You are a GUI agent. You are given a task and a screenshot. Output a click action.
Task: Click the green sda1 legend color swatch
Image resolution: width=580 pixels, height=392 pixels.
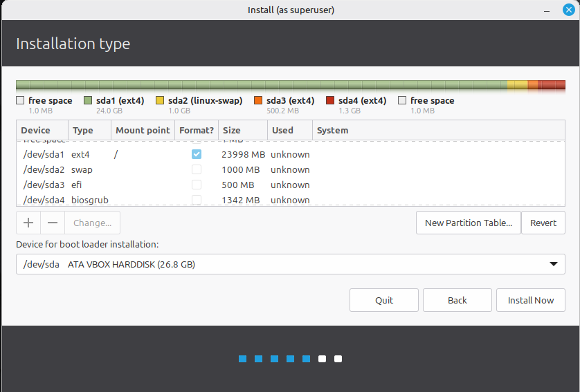point(88,101)
